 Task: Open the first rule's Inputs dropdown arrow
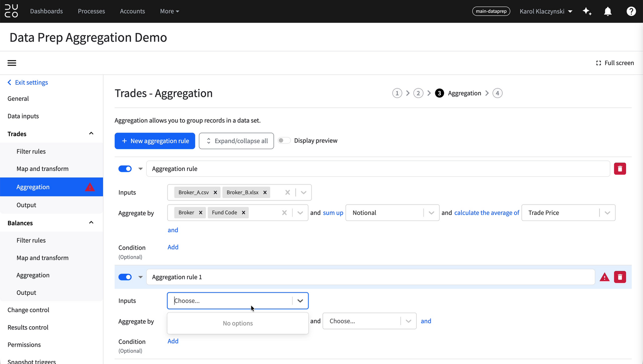coord(303,192)
